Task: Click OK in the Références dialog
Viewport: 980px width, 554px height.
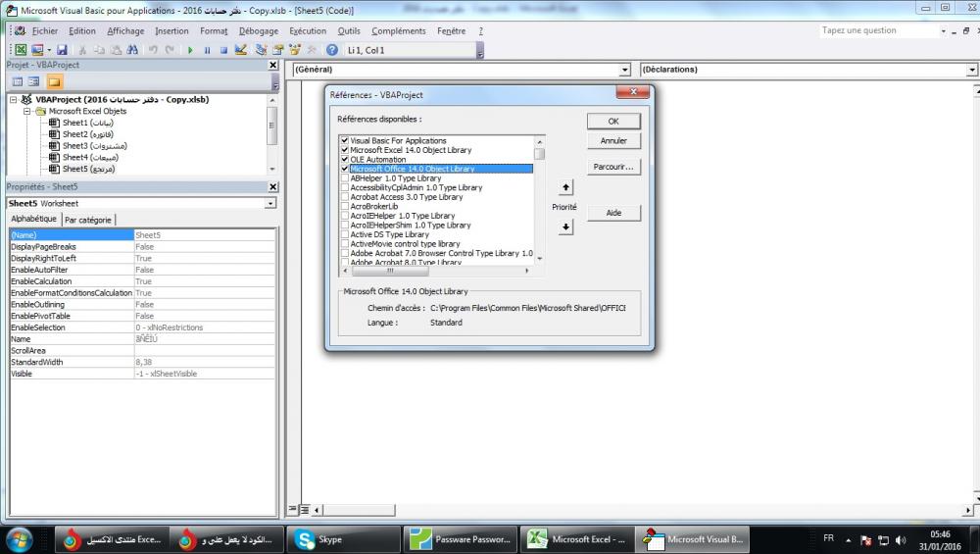Action: pos(613,122)
